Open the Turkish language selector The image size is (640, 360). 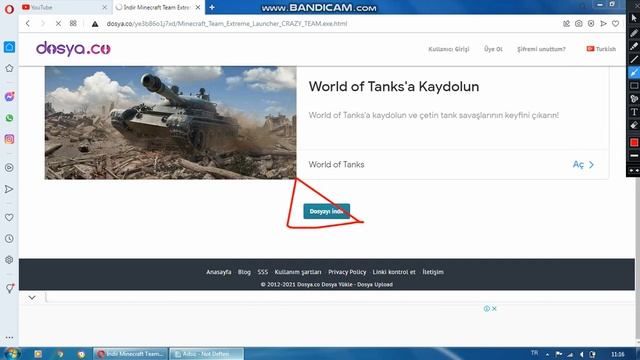(x=601, y=49)
